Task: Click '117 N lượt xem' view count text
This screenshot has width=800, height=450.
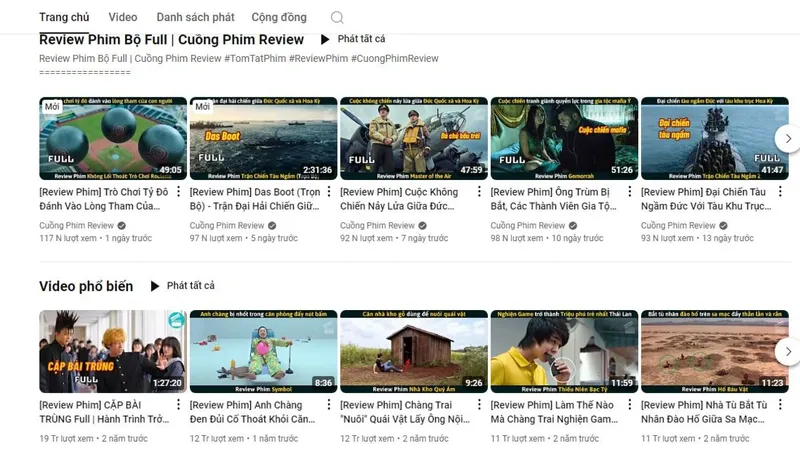Action: pyautogui.click(x=68, y=238)
